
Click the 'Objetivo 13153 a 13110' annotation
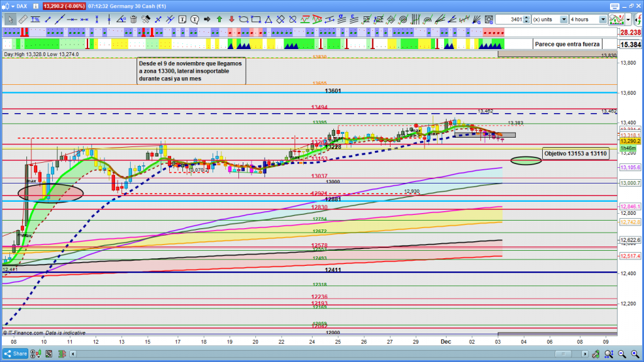(x=575, y=153)
